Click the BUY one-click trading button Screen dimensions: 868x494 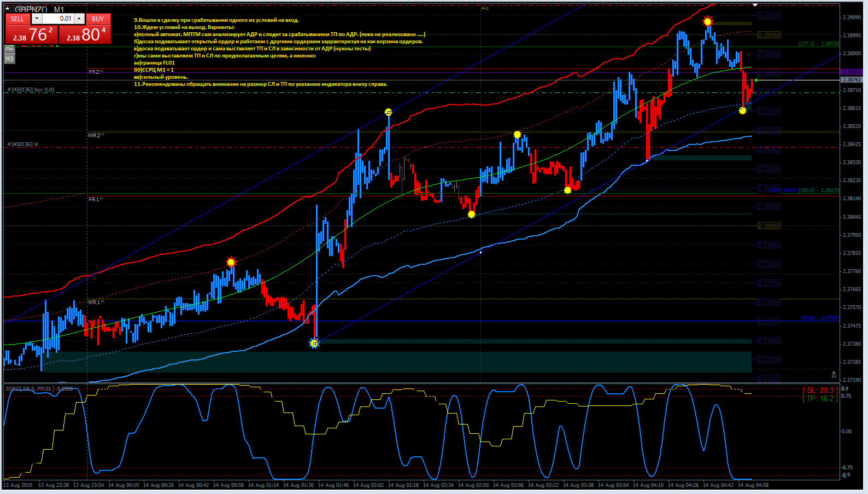98,19
